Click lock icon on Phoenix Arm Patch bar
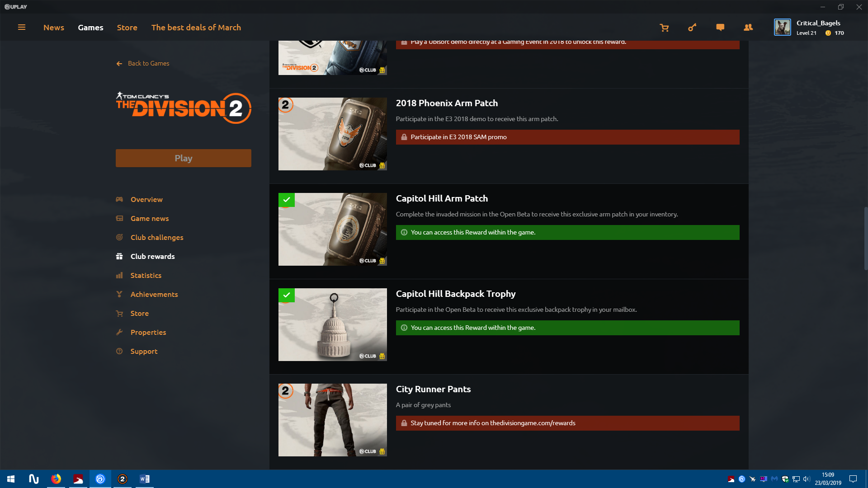 404,137
